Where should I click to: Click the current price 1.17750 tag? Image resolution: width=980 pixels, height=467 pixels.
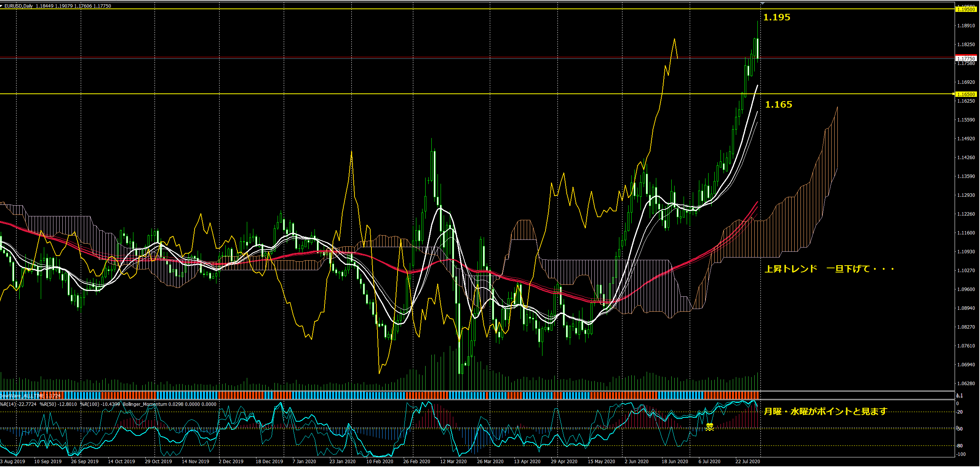[x=965, y=58]
